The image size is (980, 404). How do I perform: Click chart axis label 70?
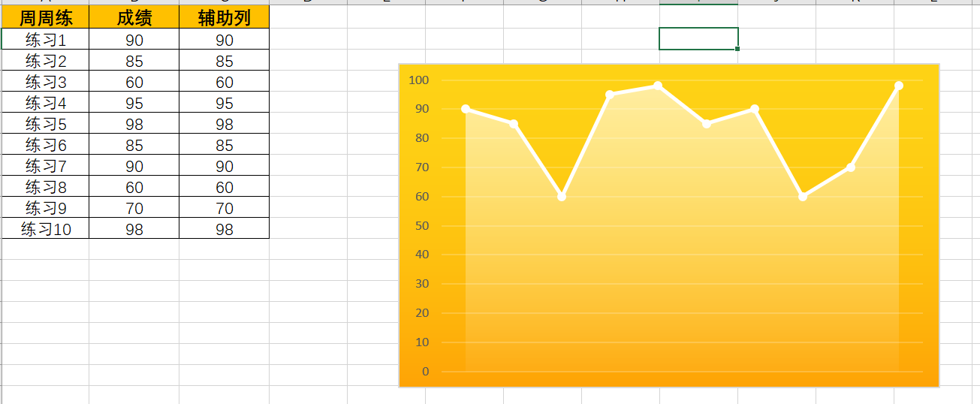point(422,167)
